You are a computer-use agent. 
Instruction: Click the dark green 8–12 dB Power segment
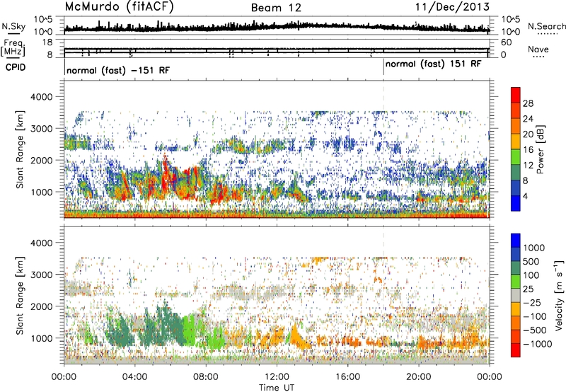tap(516, 172)
